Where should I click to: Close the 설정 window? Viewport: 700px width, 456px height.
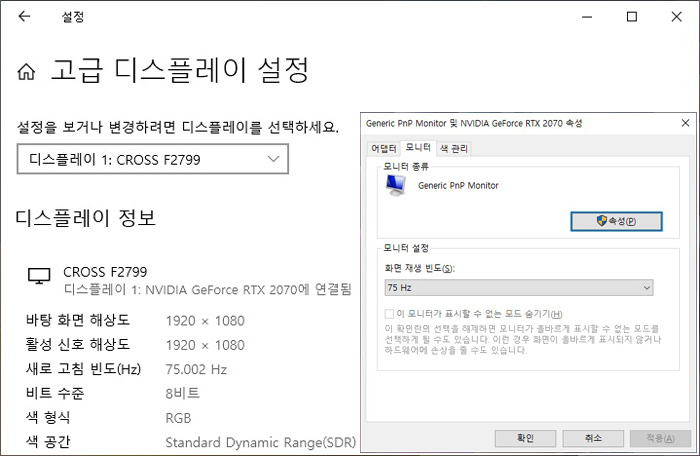point(677,17)
